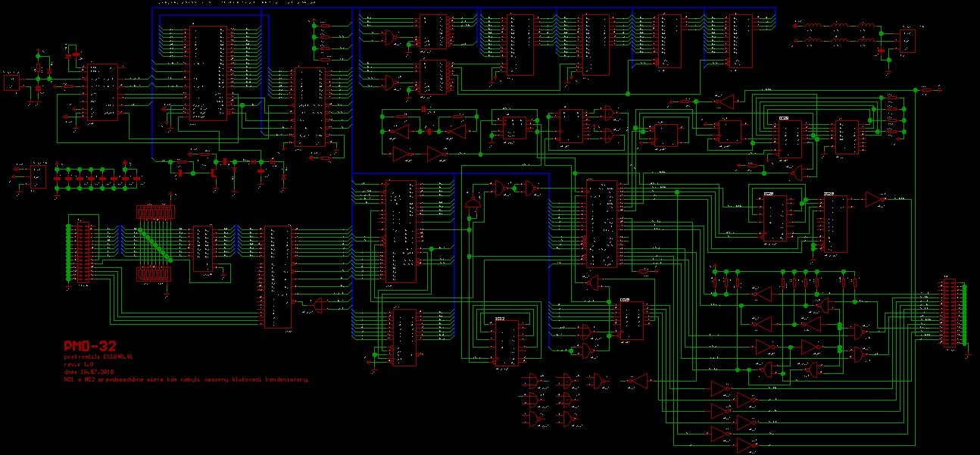Click the large CPU chip at top left
The height and width of the screenshot is (455, 980).
coord(208,73)
